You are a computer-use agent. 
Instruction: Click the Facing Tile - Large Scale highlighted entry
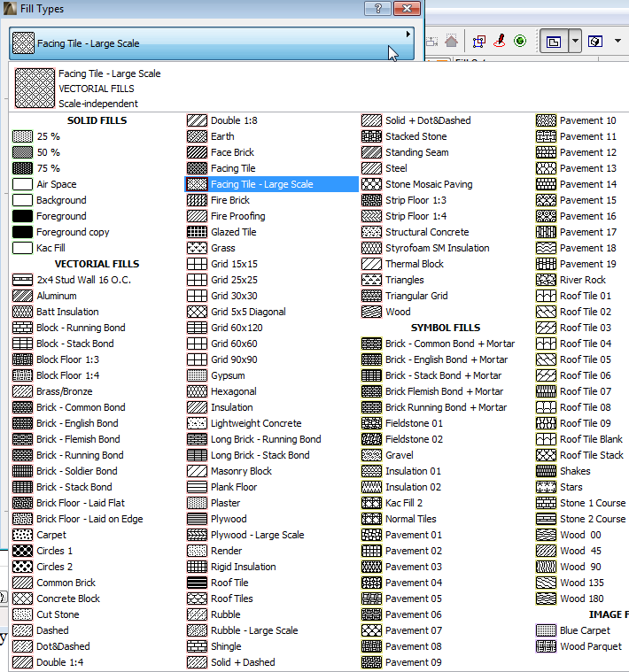pyautogui.click(x=271, y=184)
